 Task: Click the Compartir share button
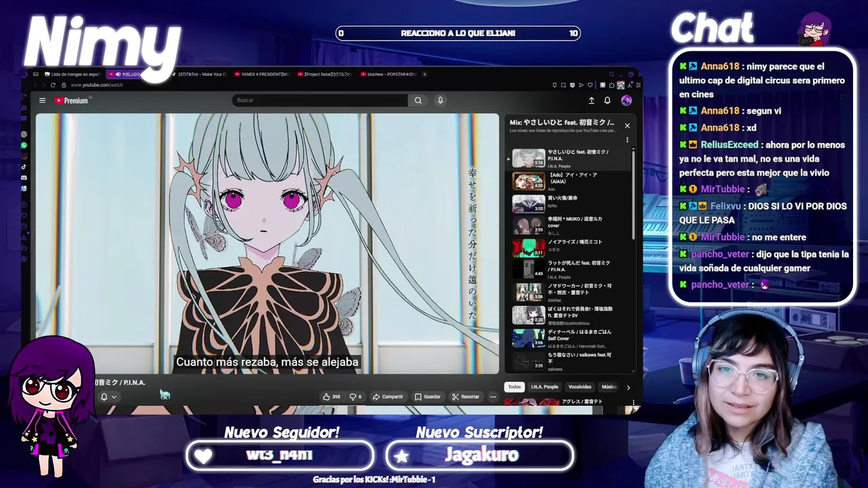388,396
